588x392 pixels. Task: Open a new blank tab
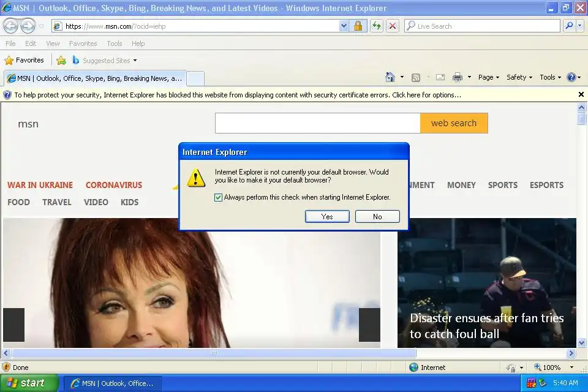(195, 79)
